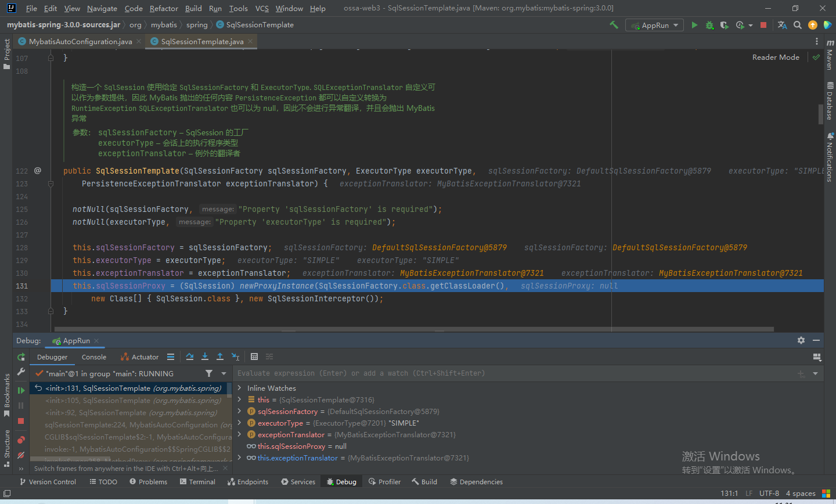
Task: Expand the executorType variable node
Action: [239, 423]
